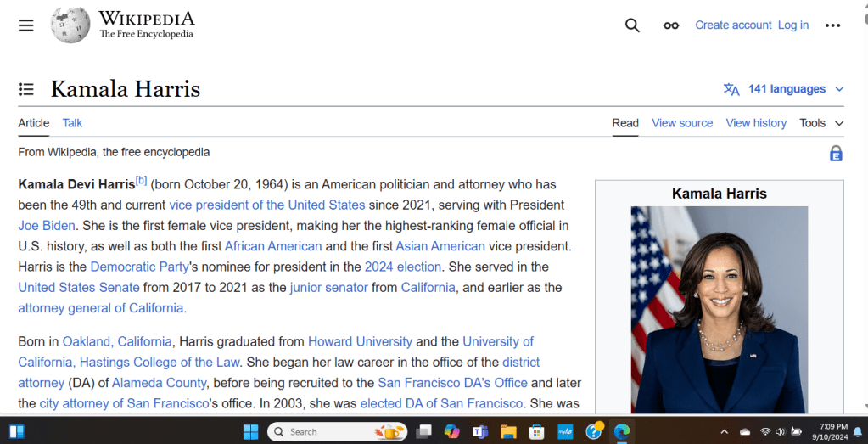Toggle the table of contents icon
Viewport: 868px width, 444px height.
[x=26, y=89]
